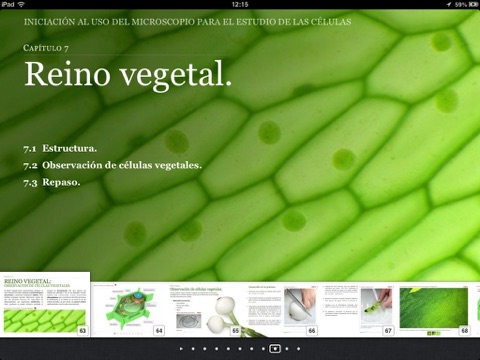480x360 pixels.
Task: Select the highlighted current chapter marker
Action: point(275,349)
